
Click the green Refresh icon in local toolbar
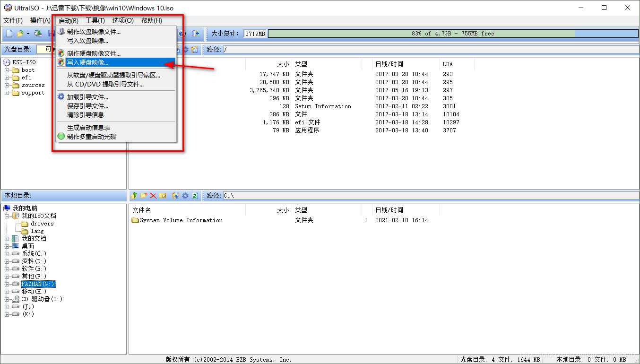[x=195, y=195]
